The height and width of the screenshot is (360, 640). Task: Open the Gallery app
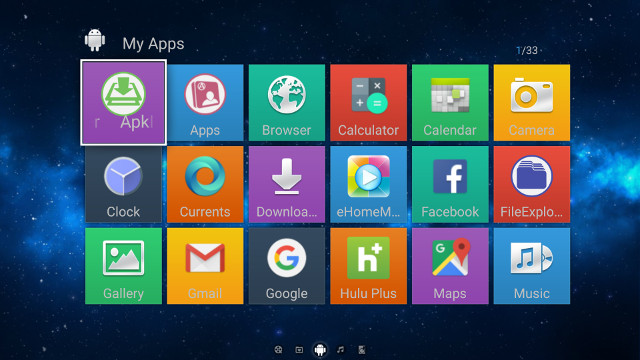123,266
